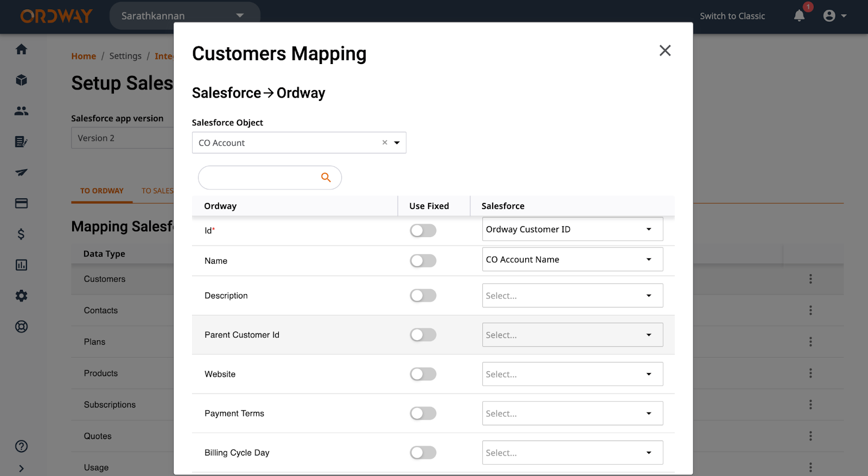The image size is (868, 476).
Task: Click the Quotes data type row
Action: coord(98,436)
